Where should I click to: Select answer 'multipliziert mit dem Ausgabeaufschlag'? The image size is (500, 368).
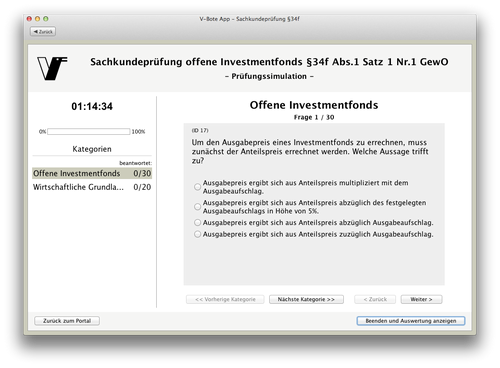(197, 187)
